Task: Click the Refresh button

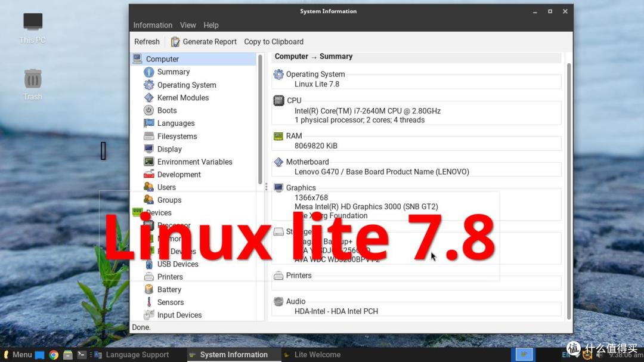Action: pyautogui.click(x=147, y=42)
